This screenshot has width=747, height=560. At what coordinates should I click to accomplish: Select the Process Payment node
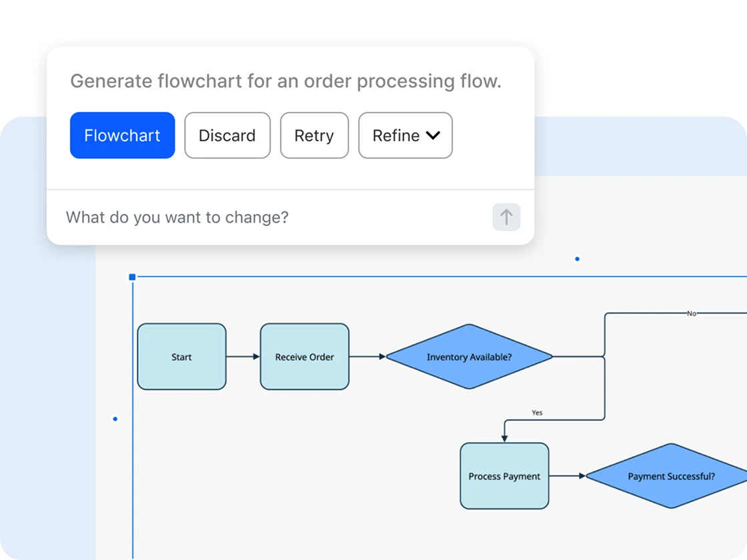click(x=504, y=477)
